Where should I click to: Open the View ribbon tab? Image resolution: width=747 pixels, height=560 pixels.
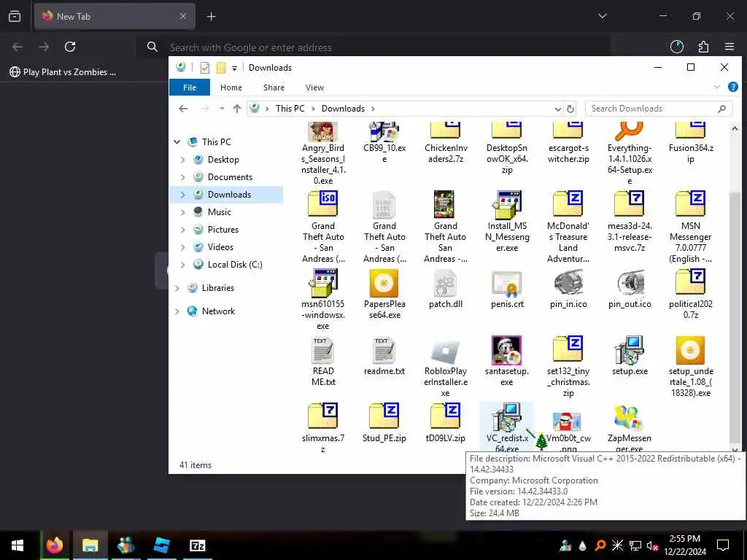(x=314, y=87)
